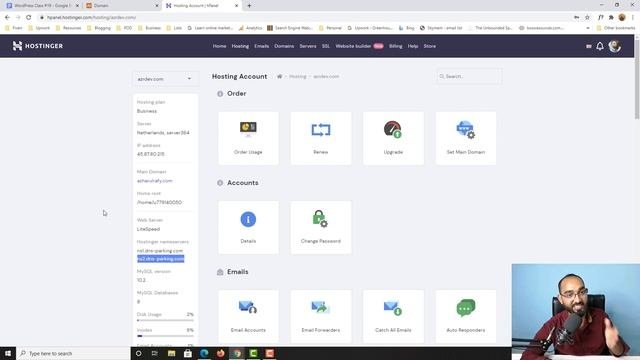Click the chat icon beside the bell

point(589,47)
